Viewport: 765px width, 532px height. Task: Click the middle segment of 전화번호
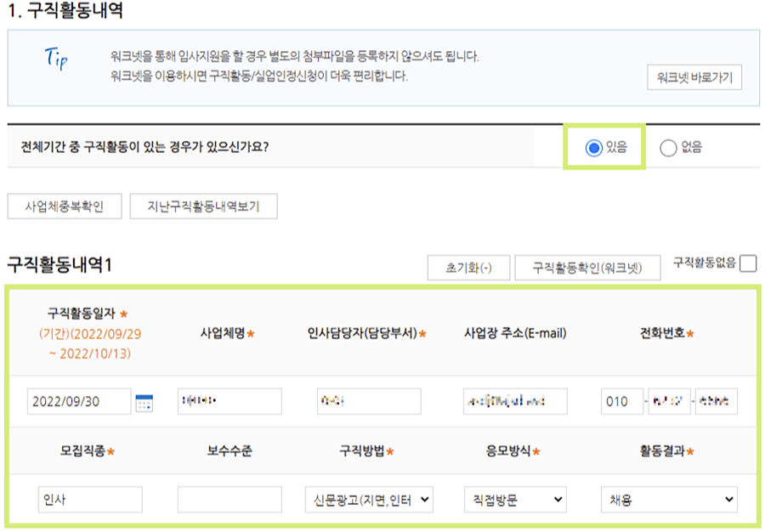[x=670, y=401]
